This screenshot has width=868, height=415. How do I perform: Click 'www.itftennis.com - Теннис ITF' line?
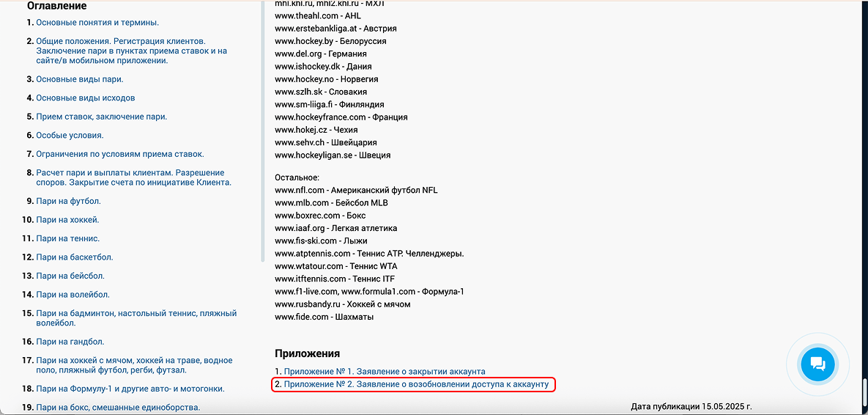pos(335,279)
